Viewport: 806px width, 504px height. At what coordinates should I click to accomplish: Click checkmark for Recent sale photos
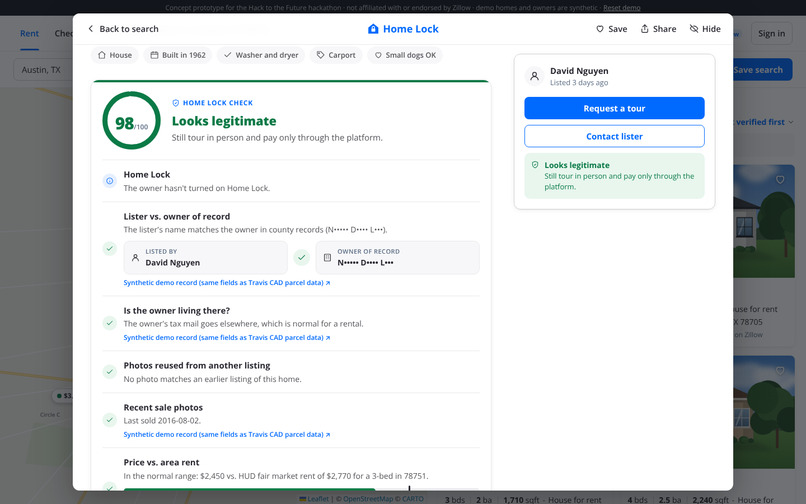point(109,420)
